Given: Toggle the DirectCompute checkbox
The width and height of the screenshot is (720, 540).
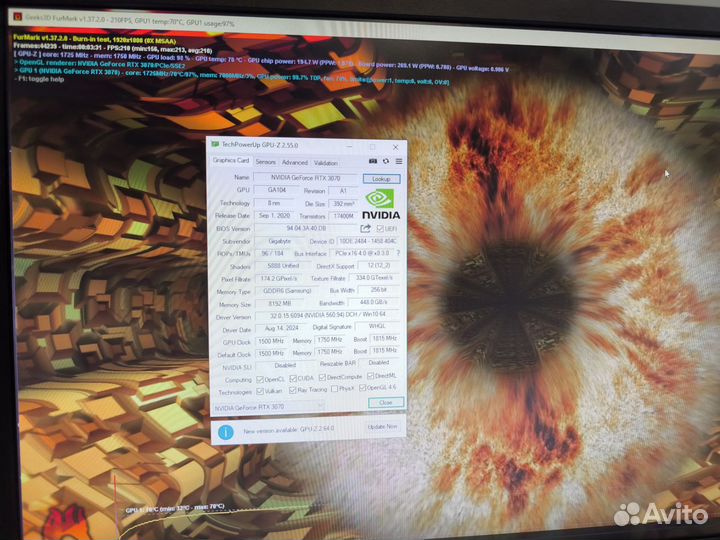Looking at the screenshot, I should click(322, 377).
